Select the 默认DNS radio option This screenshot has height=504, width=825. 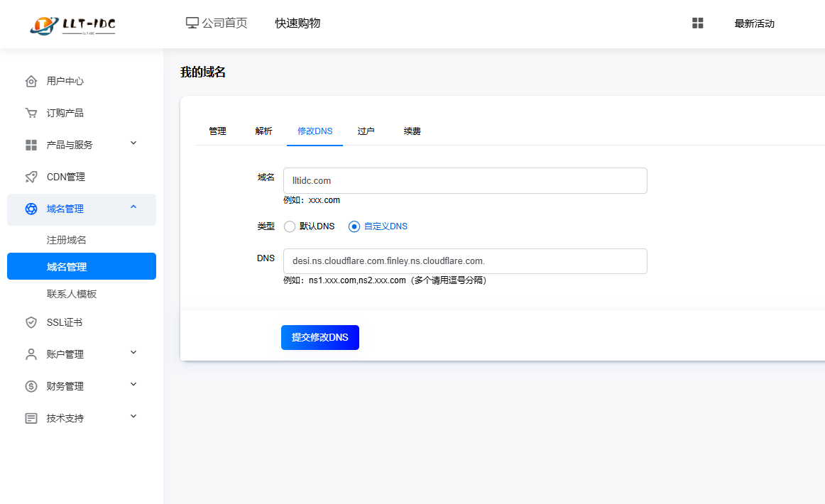click(290, 226)
